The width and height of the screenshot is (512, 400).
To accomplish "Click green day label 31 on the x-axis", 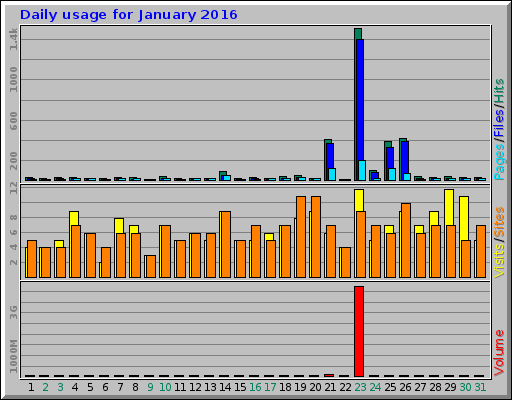I will [480, 387].
